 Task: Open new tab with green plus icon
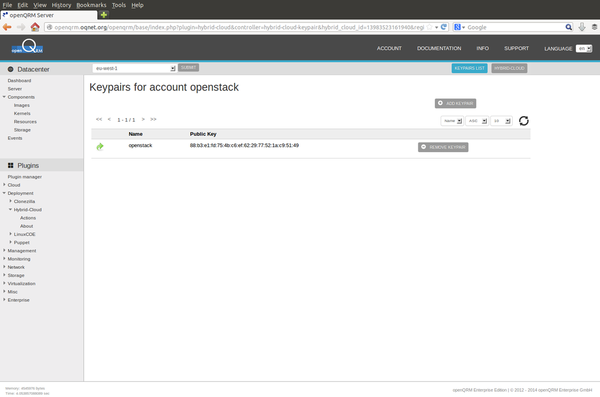pos(104,15)
